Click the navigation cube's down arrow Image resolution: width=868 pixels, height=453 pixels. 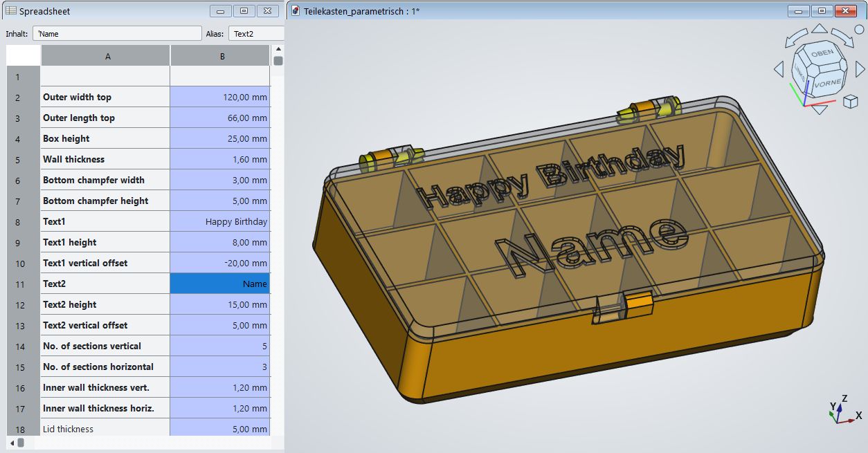coord(820,110)
